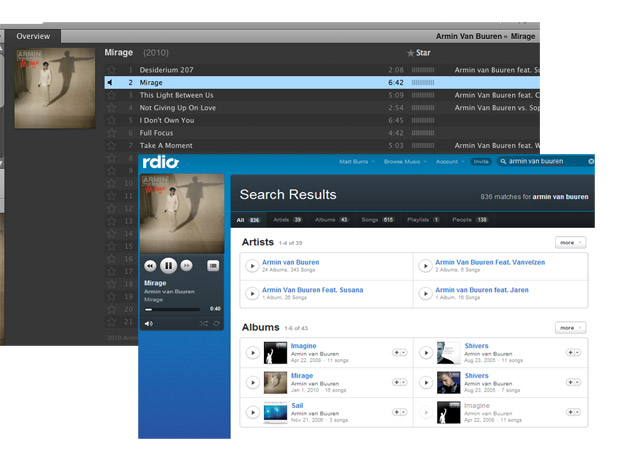Click the Rdio logo
The width and height of the screenshot is (630, 457).
tap(161, 162)
